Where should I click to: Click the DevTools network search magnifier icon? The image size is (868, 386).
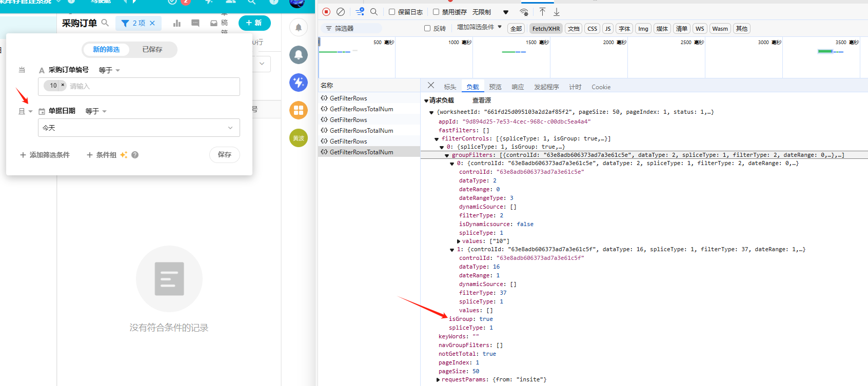(x=374, y=12)
